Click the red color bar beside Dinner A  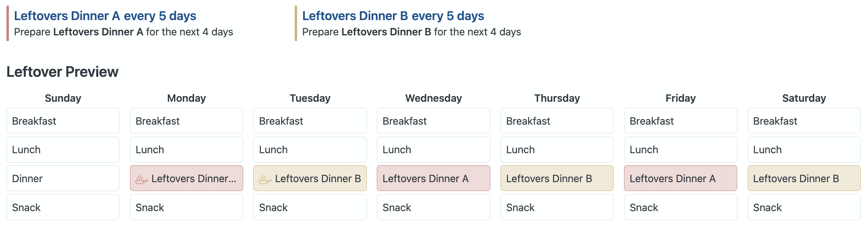pyautogui.click(x=8, y=23)
